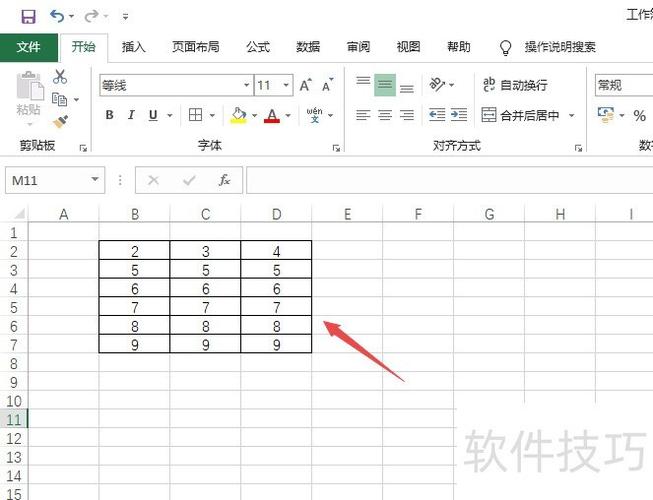Click the Decrease Indent icon
Viewport: 653px width, 500px height.
437,114
